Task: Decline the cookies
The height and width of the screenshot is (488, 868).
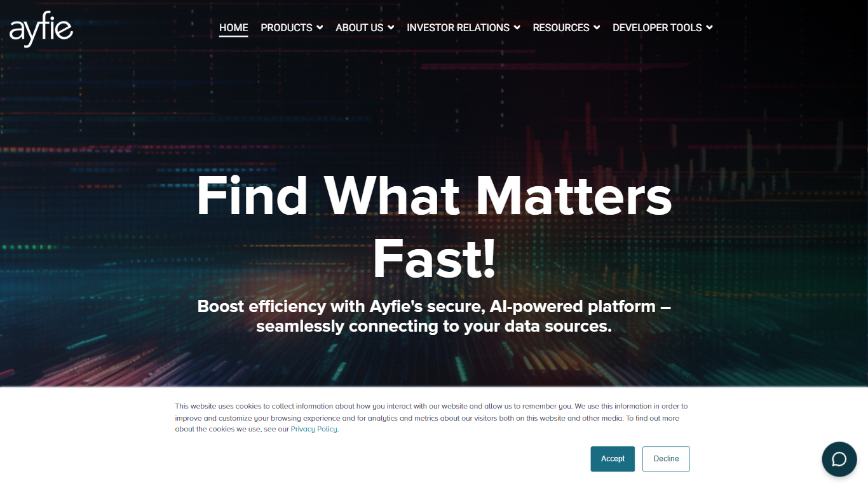Action: click(666, 459)
